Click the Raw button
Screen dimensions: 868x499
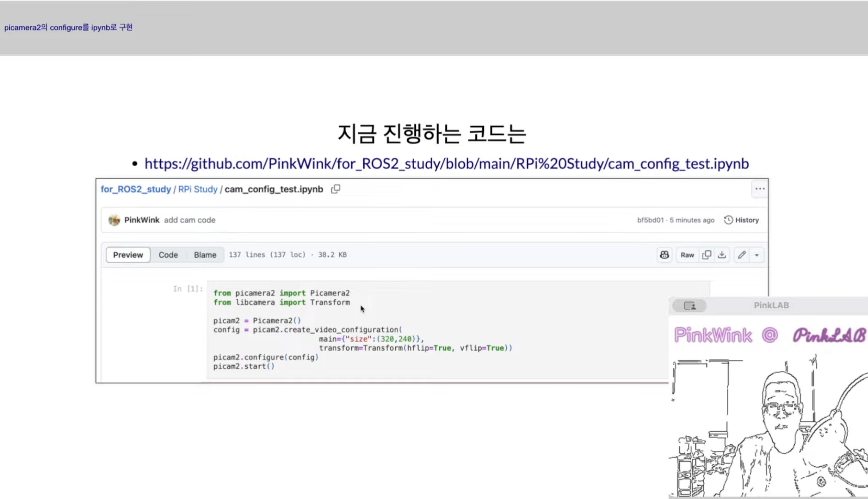point(687,255)
